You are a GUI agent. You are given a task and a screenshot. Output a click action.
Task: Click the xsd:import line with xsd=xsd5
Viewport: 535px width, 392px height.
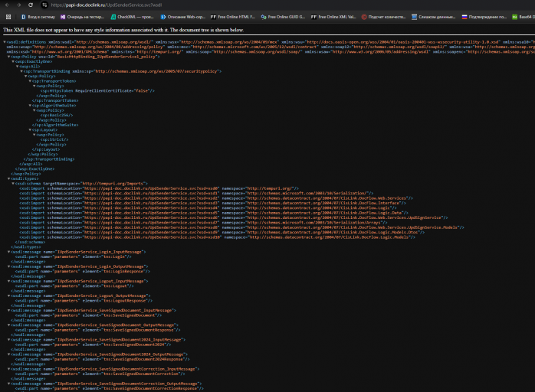coord(214,213)
